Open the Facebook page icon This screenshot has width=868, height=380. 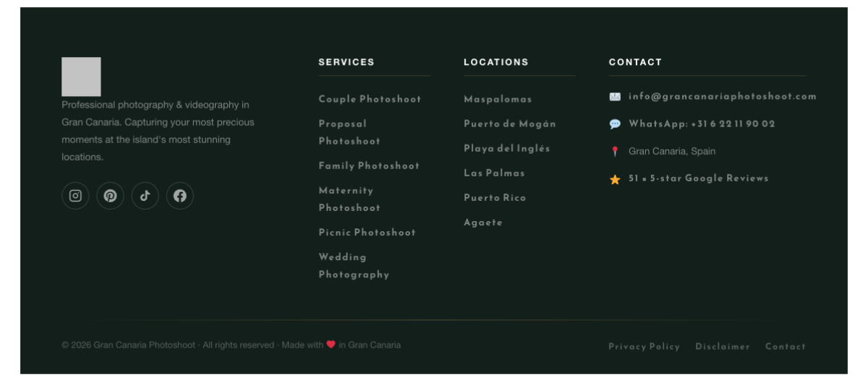[180, 196]
